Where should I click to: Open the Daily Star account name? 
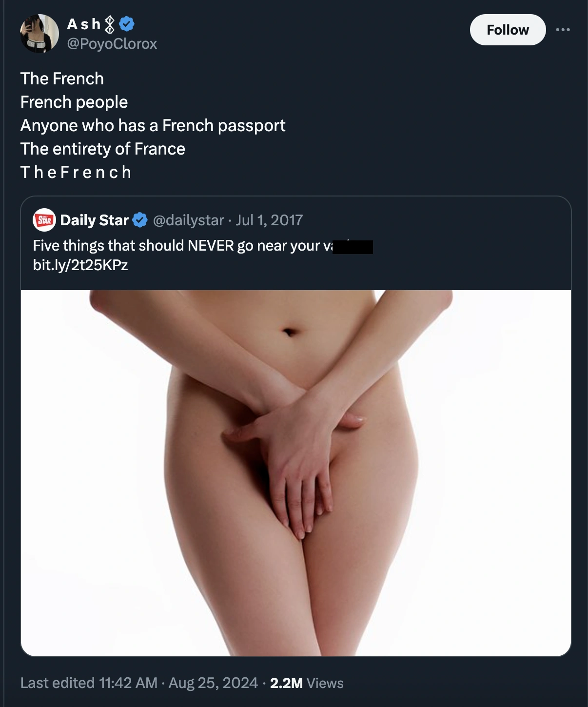[x=95, y=220]
